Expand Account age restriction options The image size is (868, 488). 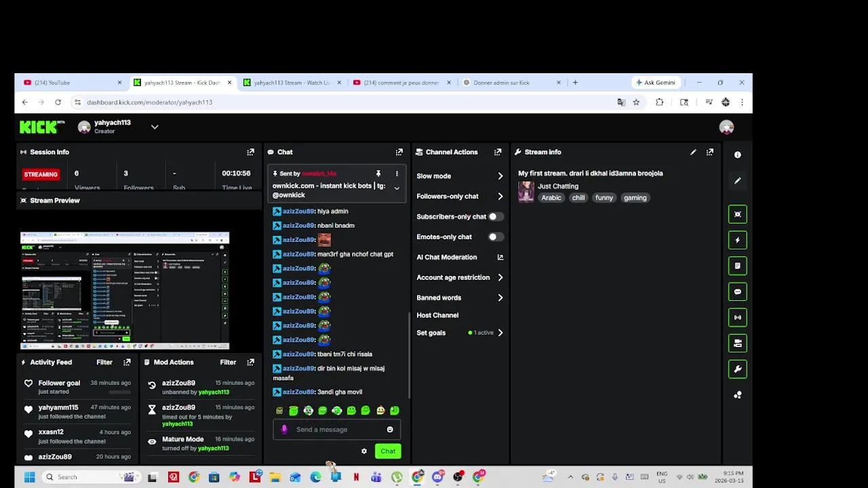click(500, 278)
